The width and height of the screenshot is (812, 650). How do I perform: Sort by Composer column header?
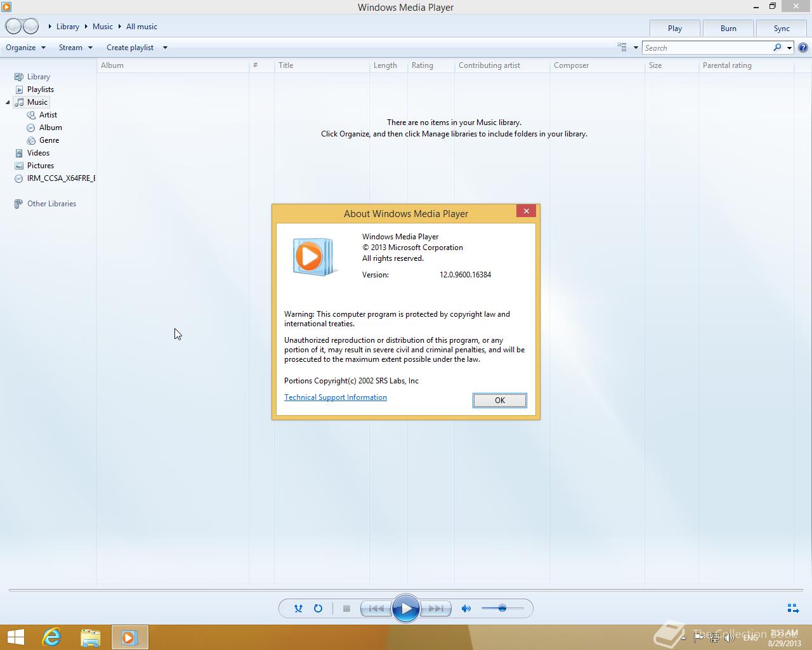[x=597, y=65]
